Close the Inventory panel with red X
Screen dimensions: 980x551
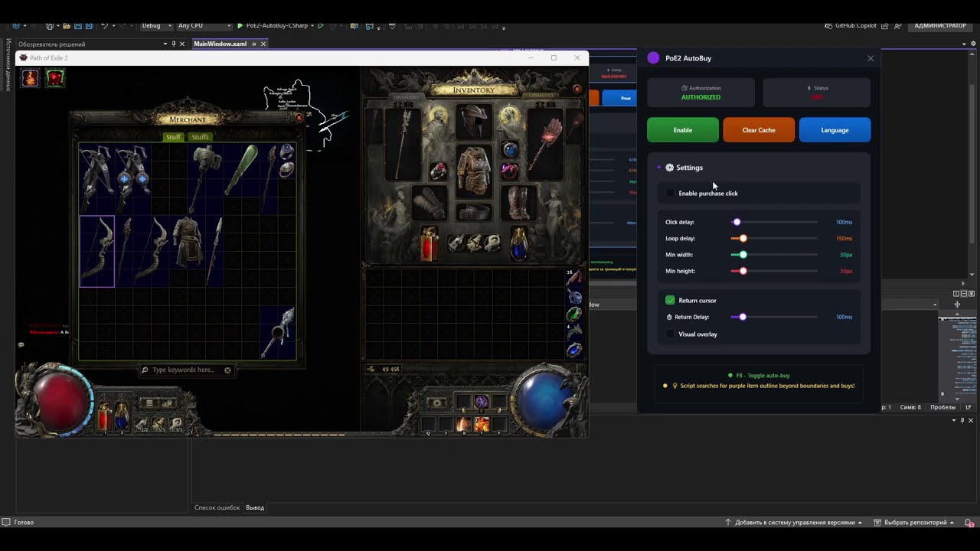pyautogui.click(x=577, y=89)
